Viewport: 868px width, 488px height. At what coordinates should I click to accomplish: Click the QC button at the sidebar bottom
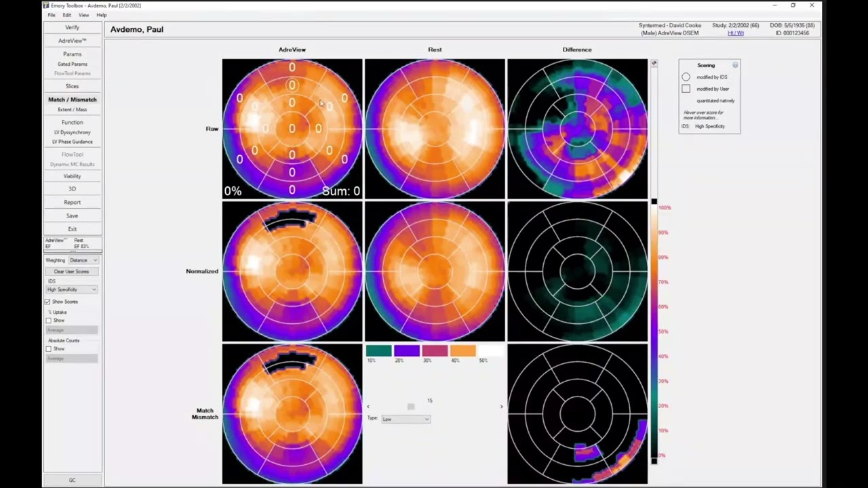coord(73,480)
